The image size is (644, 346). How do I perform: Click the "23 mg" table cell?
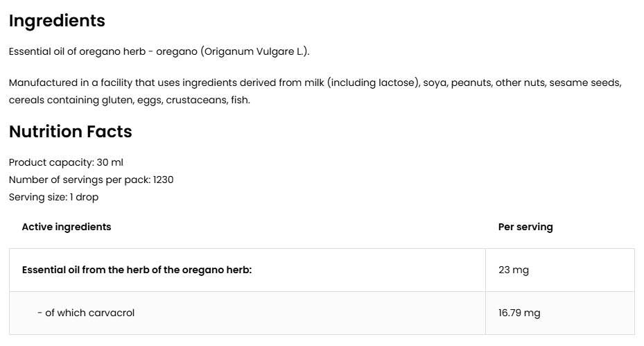[x=513, y=270]
